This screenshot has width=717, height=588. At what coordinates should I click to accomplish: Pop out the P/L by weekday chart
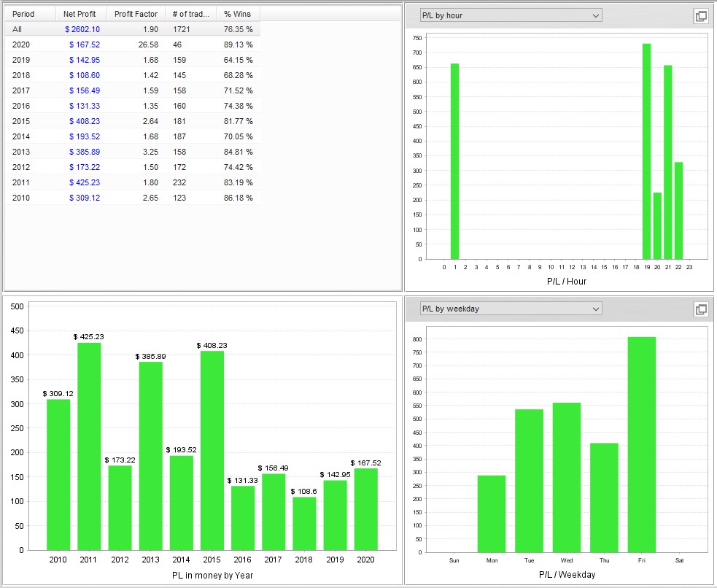[700, 309]
